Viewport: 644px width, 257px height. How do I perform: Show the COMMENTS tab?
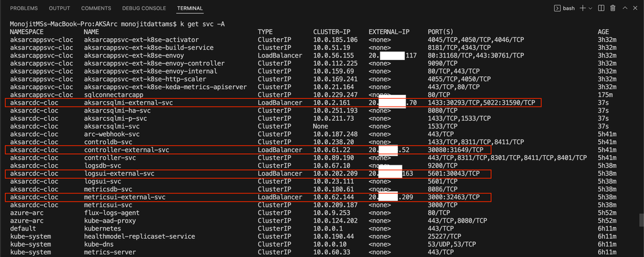96,8
